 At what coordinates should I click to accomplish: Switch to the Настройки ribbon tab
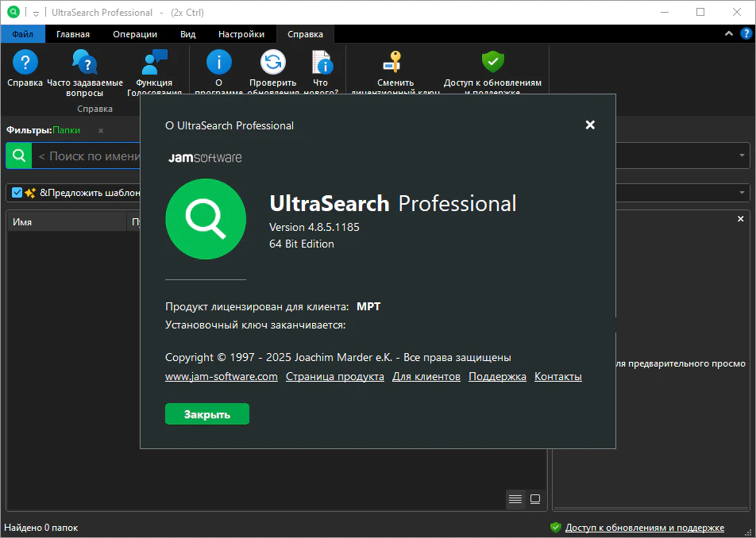pyautogui.click(x=241, y=34)
